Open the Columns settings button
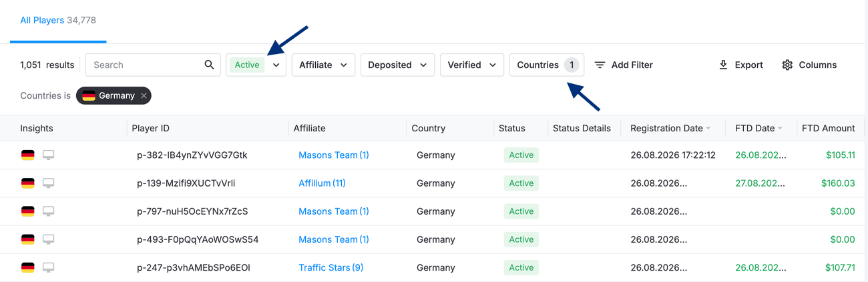 (x=809, y=65)
